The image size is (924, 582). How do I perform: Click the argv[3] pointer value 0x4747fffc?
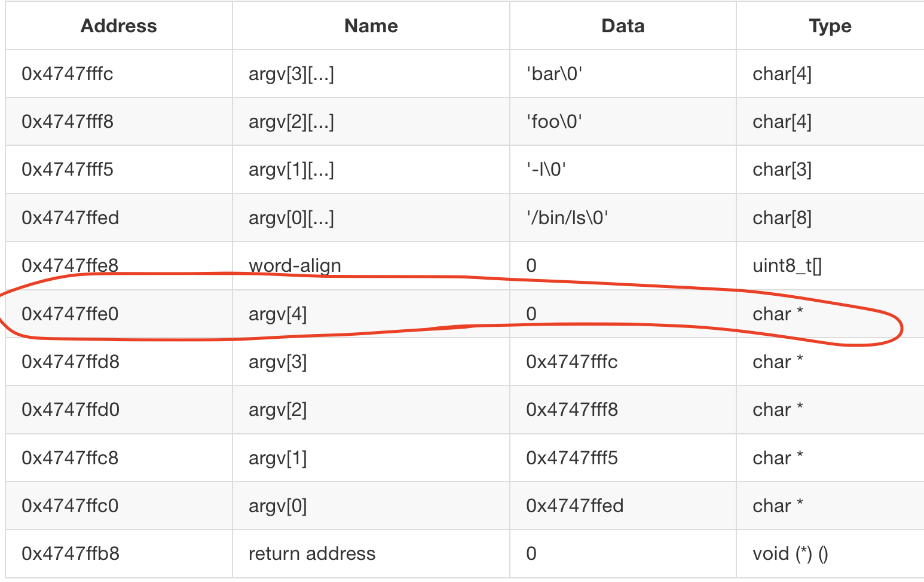pos(572,362)
